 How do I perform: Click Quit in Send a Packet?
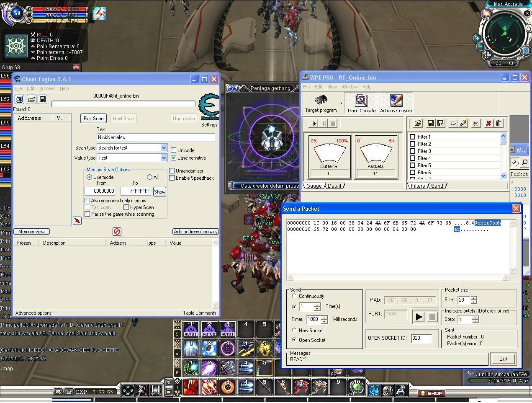[503, 359]
